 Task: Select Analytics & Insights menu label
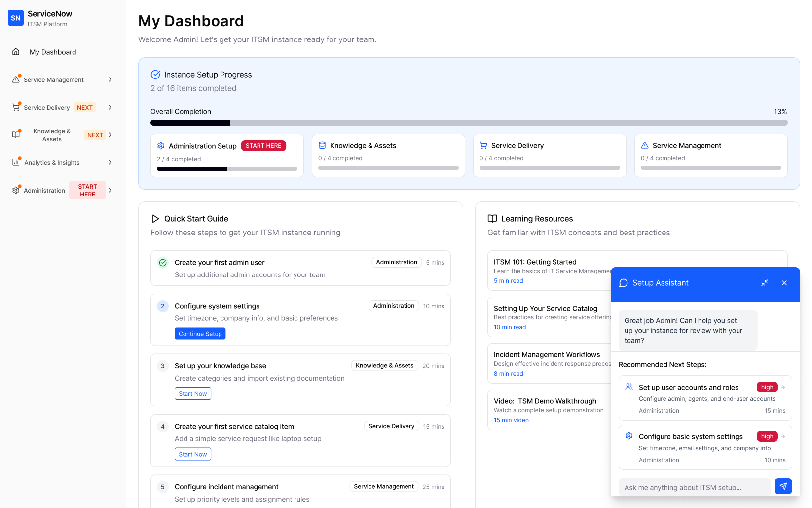(x=52, y=163)
